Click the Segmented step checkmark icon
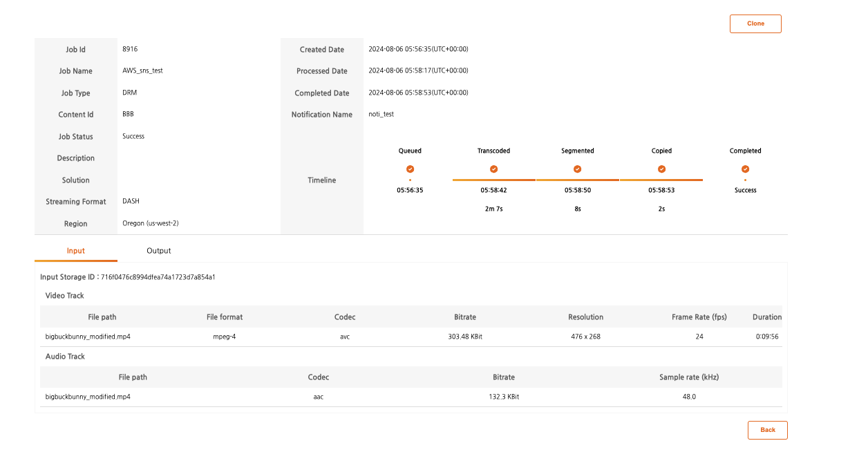 click(x=578, y=169)
